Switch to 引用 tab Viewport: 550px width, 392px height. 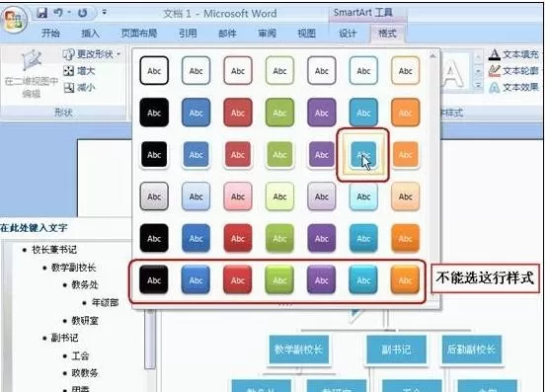[188, 34]
